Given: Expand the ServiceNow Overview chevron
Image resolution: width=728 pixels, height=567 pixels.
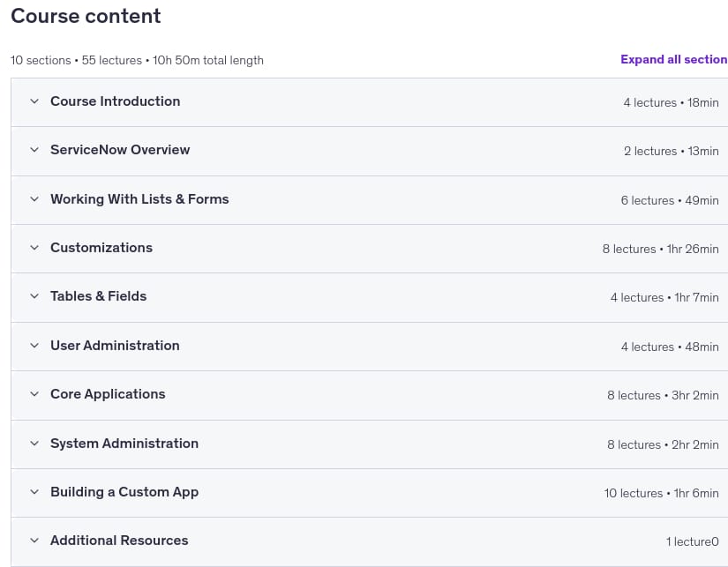Looking at the screenshot, I should [34, 150].
